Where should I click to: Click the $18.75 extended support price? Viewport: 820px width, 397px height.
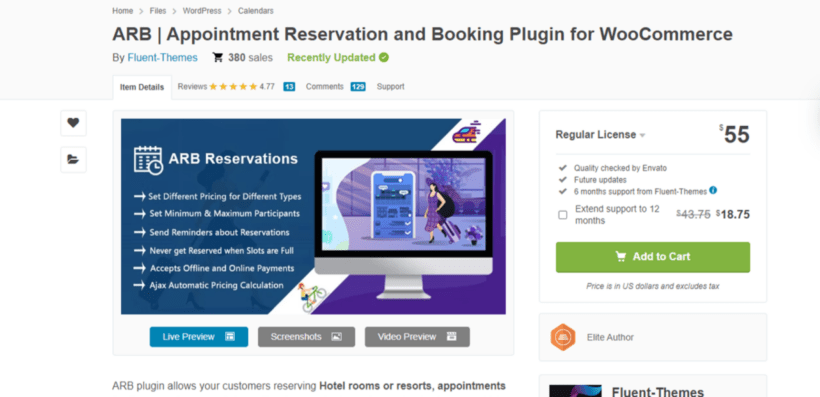click(x=733, y=214)
